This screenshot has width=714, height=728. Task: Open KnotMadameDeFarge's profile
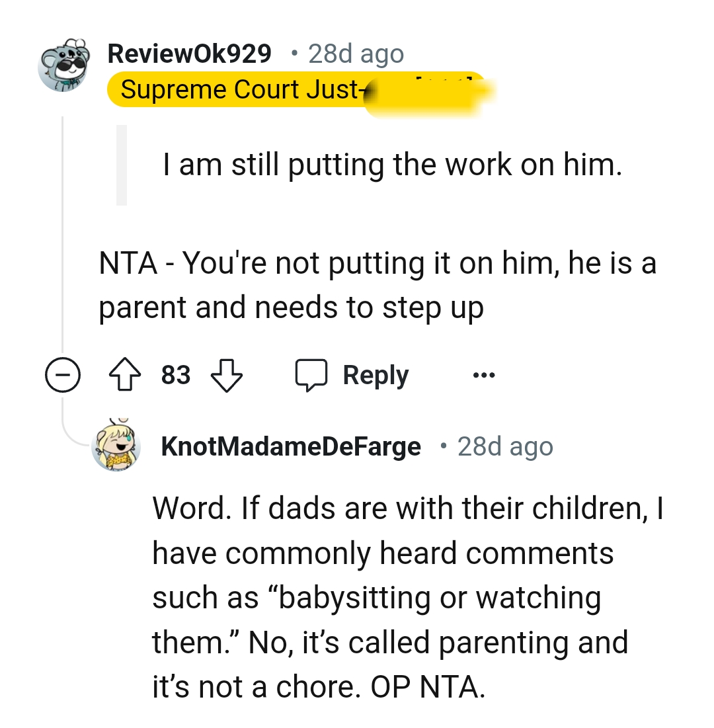pyautogui.click(x=292, y=446)
